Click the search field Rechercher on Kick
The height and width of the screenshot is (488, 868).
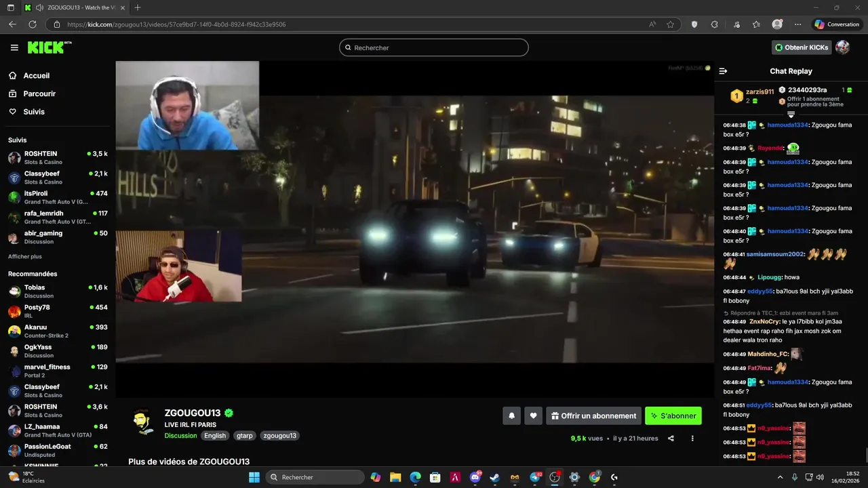434,47
